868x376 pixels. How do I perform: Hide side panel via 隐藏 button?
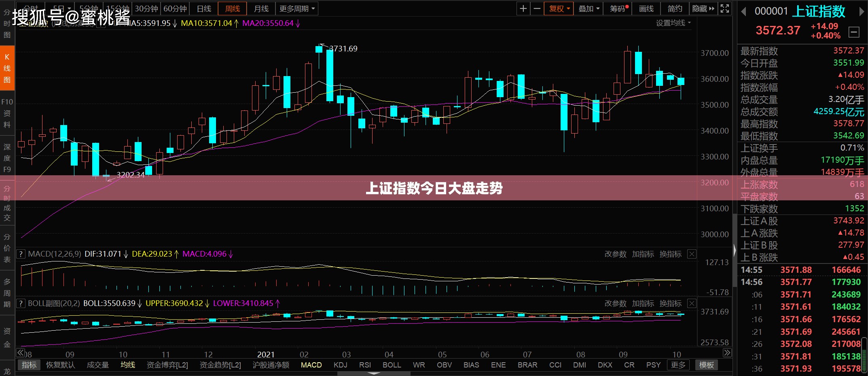click(x=703, y=8)
